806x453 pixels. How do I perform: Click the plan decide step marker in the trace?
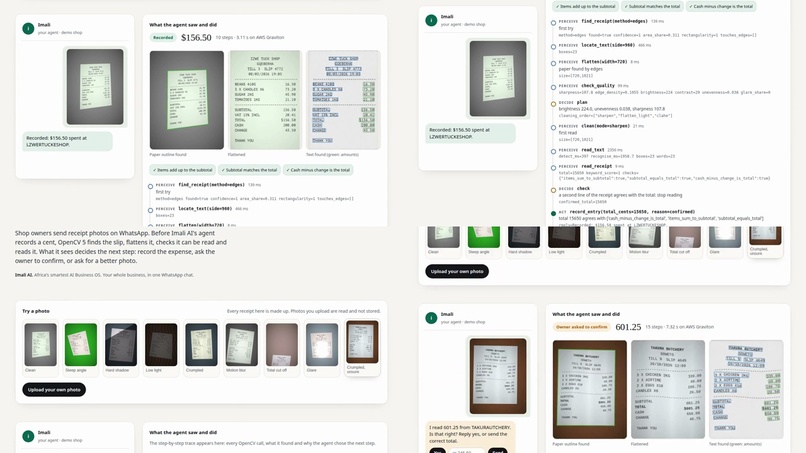pyautogui.click(x=553, y=104)
